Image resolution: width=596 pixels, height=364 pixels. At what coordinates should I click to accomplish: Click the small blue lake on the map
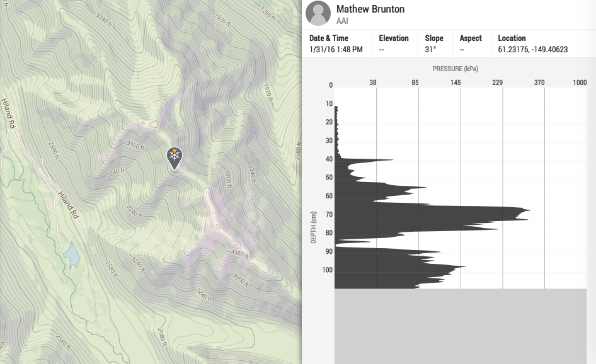click(71, 254)
